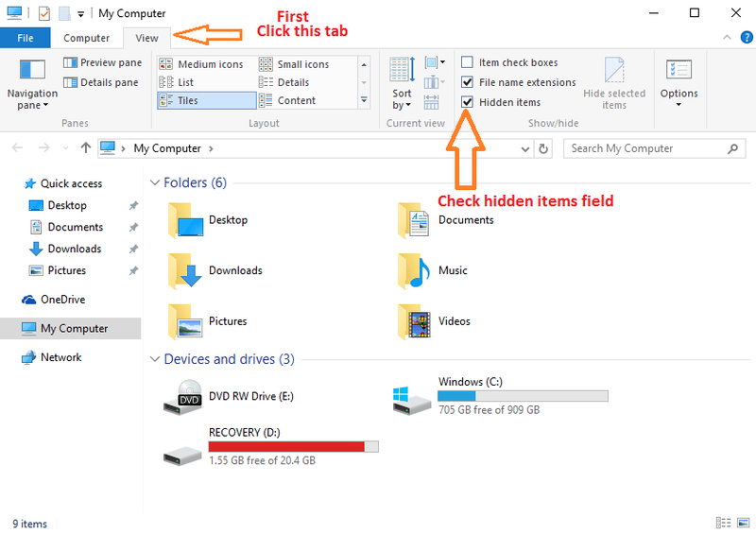
Task: Open the Navigation pane menu
Action: 32,84
